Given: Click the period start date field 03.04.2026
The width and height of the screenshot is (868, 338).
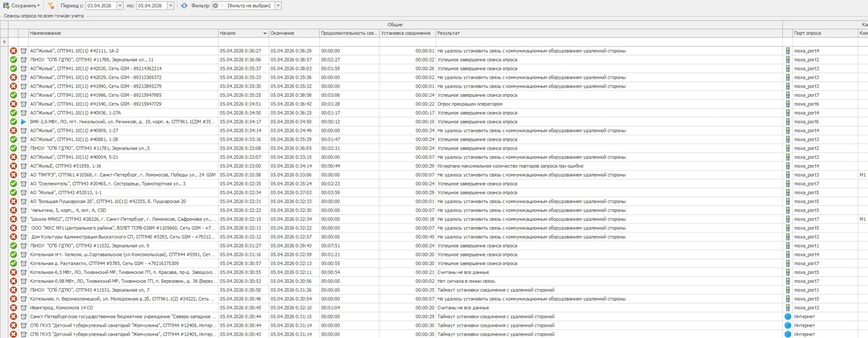Looking at the screenshot, I should click(x=100, y=6).
